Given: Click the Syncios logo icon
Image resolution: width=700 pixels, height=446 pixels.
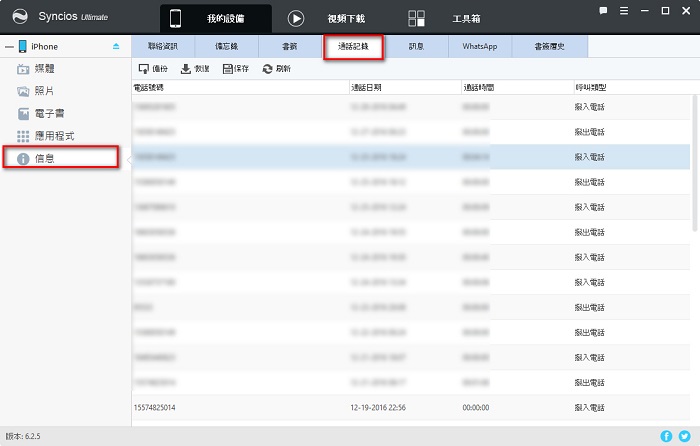Looking at the screenshot, I should coord(20,17).
